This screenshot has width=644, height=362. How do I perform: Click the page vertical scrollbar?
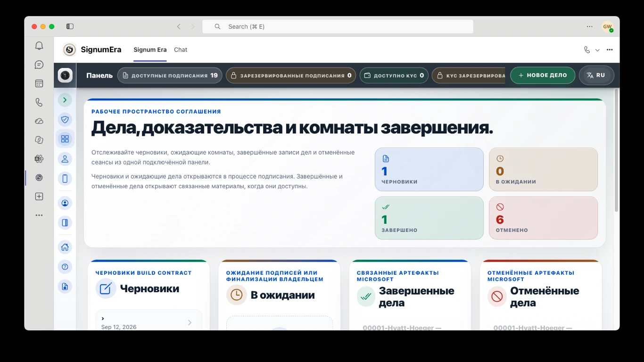616,150
